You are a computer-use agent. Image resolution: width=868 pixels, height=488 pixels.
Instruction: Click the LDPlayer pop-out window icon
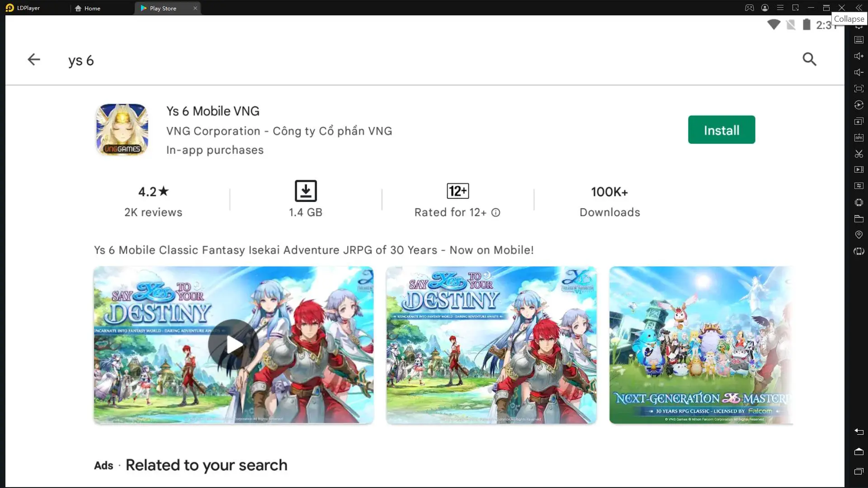(796, 8)
